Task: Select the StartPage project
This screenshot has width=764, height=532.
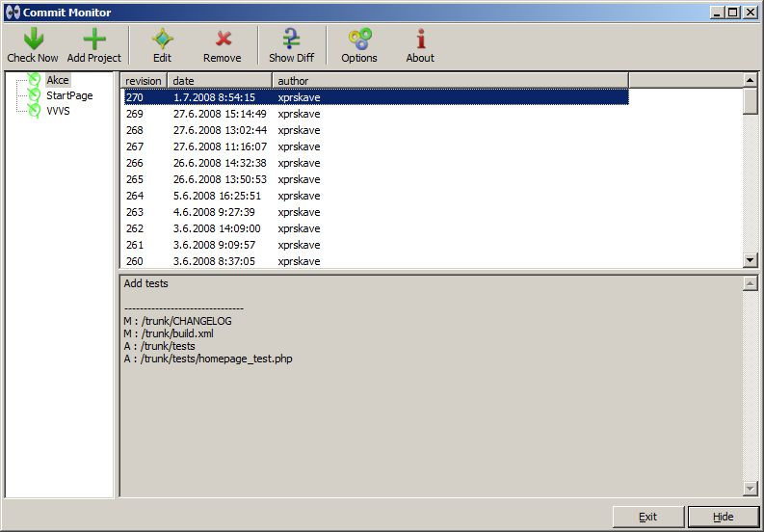Action: pos(69,95)
